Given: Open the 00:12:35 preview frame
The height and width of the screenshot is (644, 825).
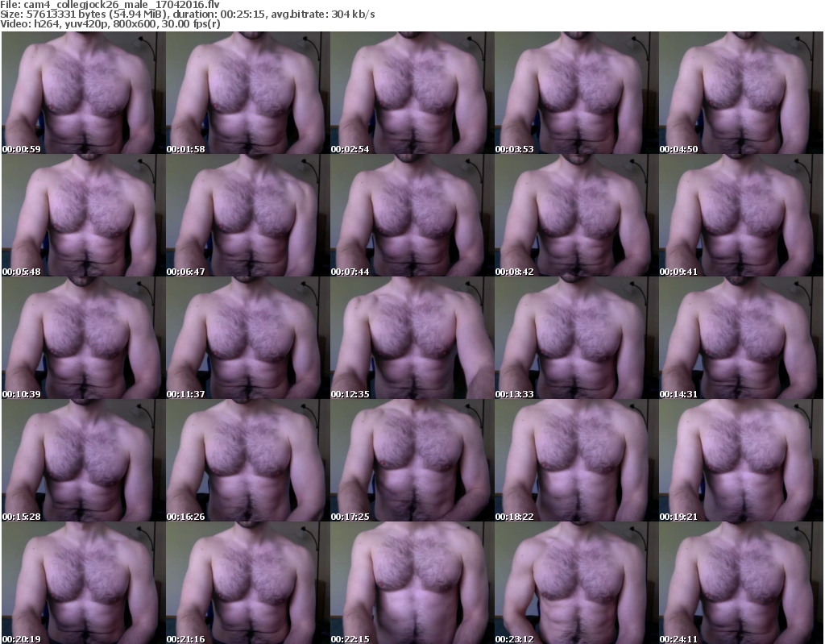Looking at the screenshot, I should click(x=412, y=338).
